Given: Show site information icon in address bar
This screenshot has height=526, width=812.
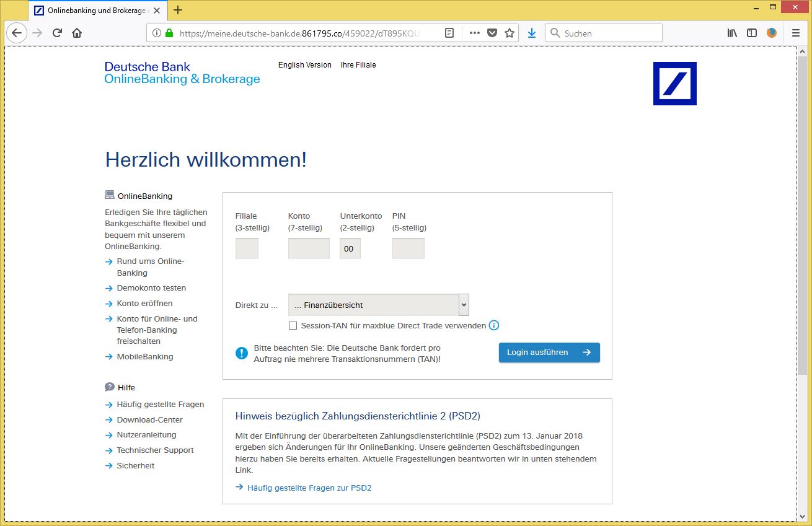Looking at the screenshot, I should tap(157, 33).
